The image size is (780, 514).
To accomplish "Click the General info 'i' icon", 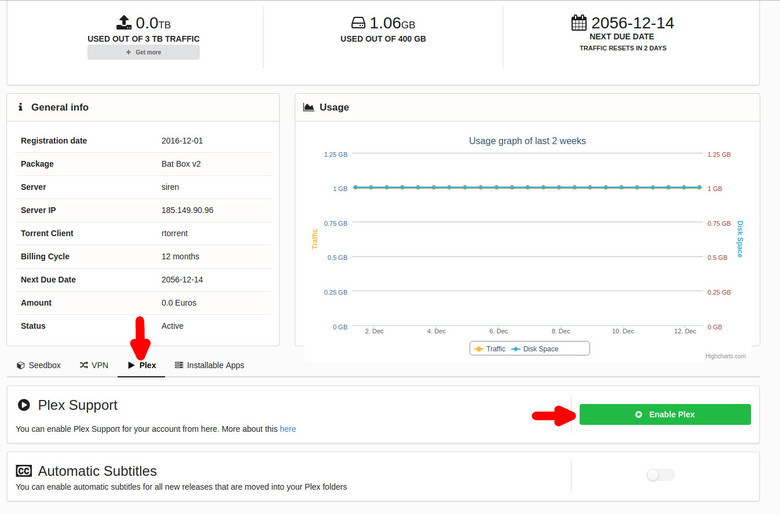I will (20, 107).
